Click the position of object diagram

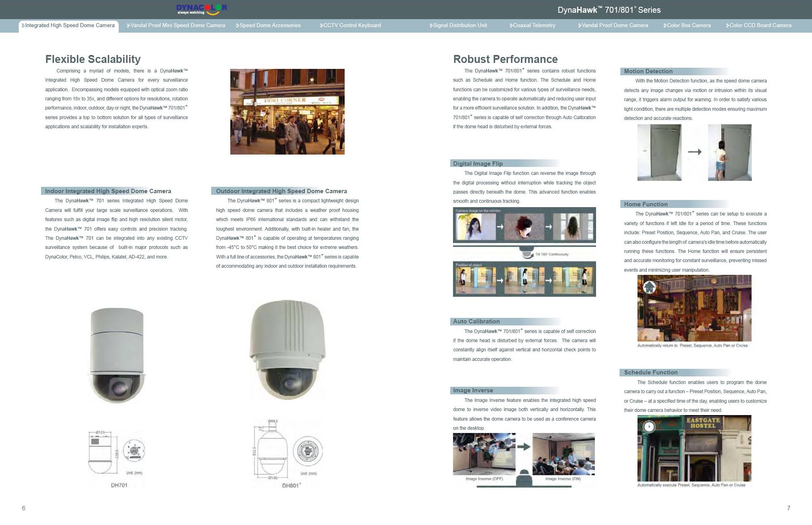pyautogui.click(x=524, y=279)
